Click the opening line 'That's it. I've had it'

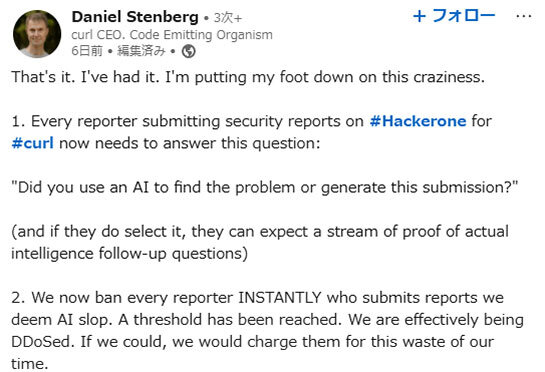coord(85,77)
